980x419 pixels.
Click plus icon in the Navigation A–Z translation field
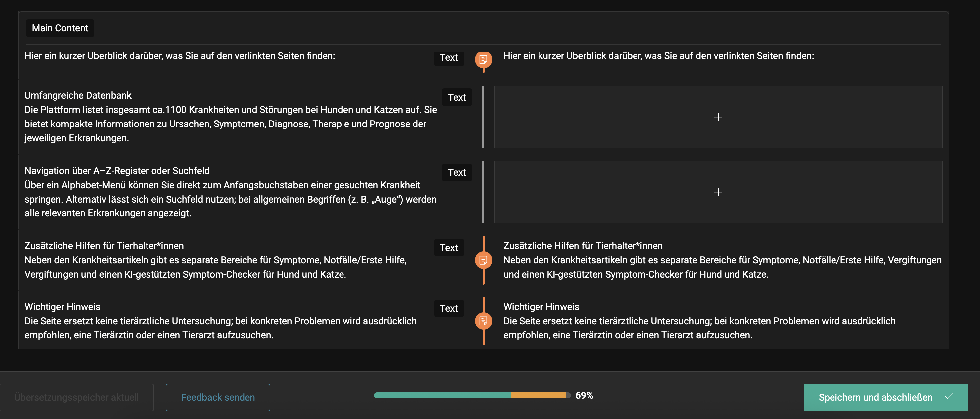718,192
